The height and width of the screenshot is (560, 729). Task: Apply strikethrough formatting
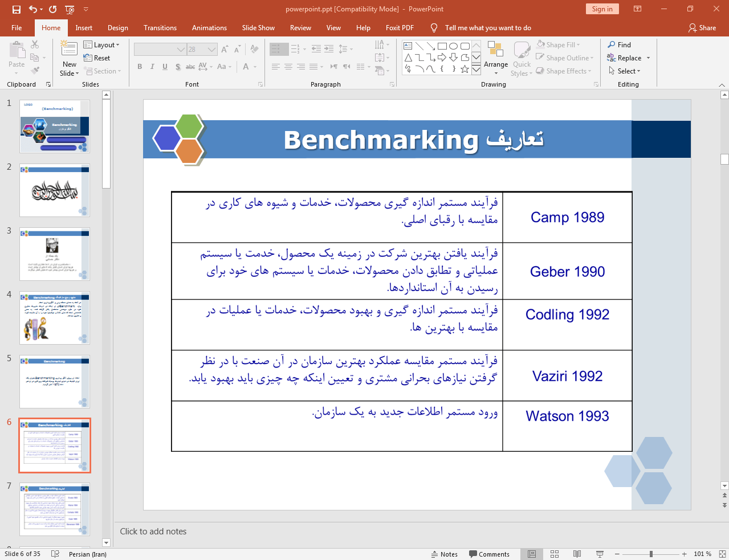pos(190,67)
